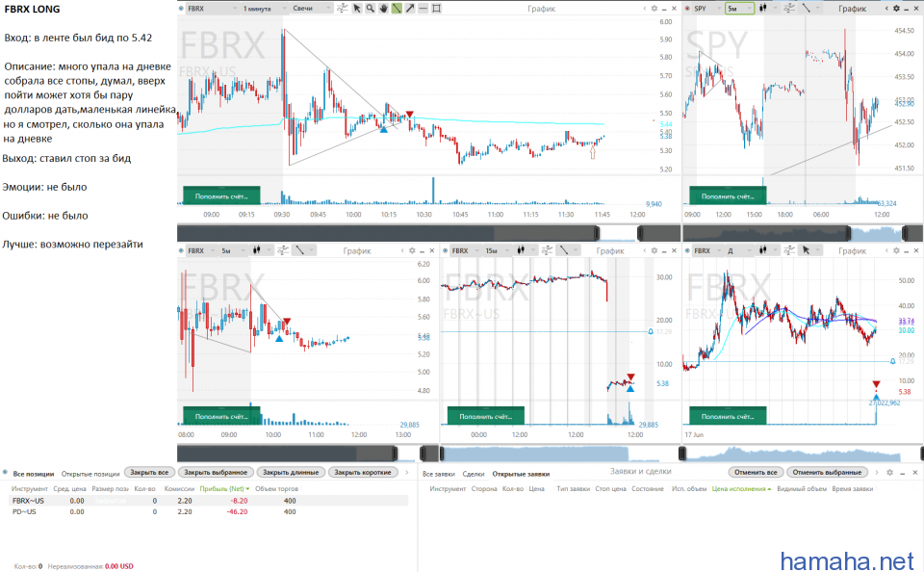Toggle the link dot of the FBRX daily chart
The image size is (924, 572).
click(687, 250)
